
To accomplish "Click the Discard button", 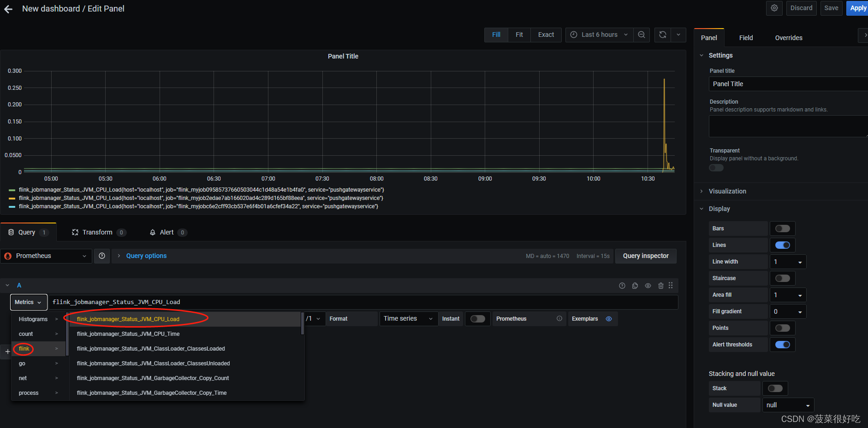I will pos(802,8).
